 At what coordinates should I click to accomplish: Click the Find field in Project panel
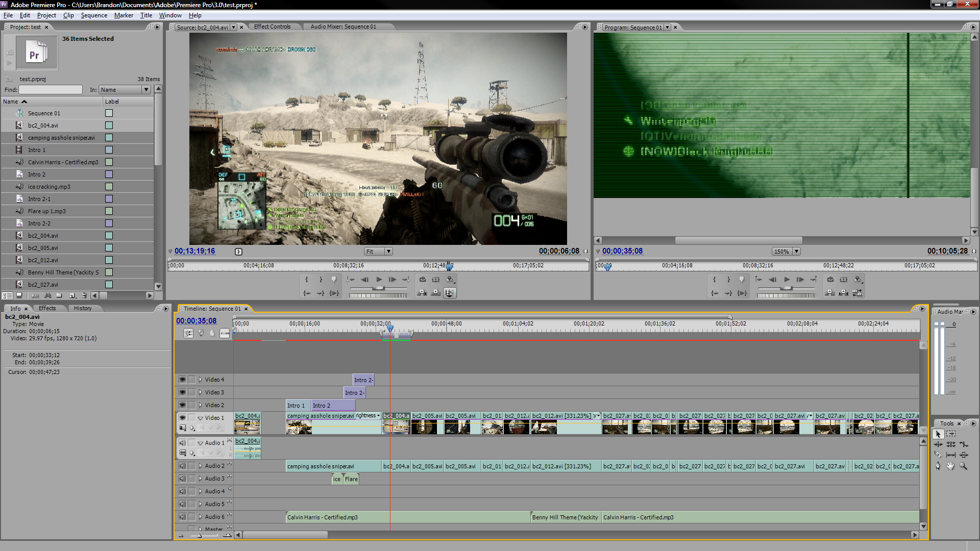click(51, 90)
